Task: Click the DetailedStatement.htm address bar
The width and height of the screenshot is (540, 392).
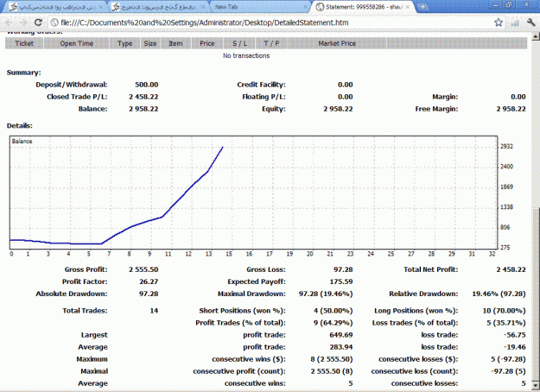Action: coord(276,22)
